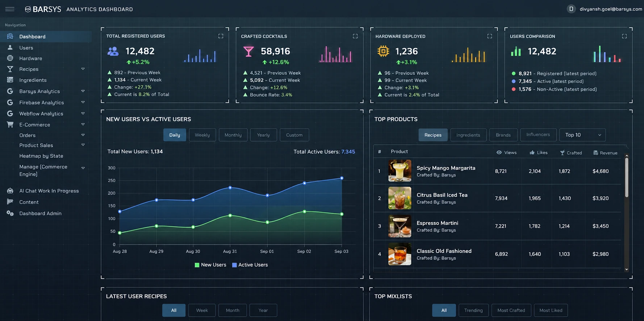The width and height of the screenshot is (644, 321).
Task: Click the AI Chat robot icon
Action: point(10,191)
